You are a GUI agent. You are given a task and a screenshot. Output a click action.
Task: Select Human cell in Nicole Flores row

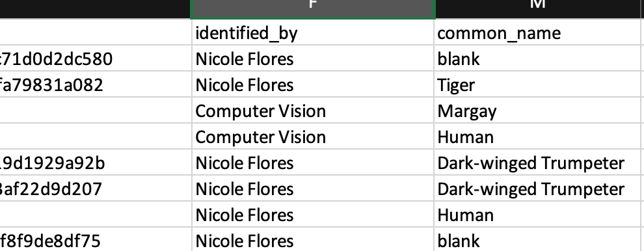tap(537, 214)
